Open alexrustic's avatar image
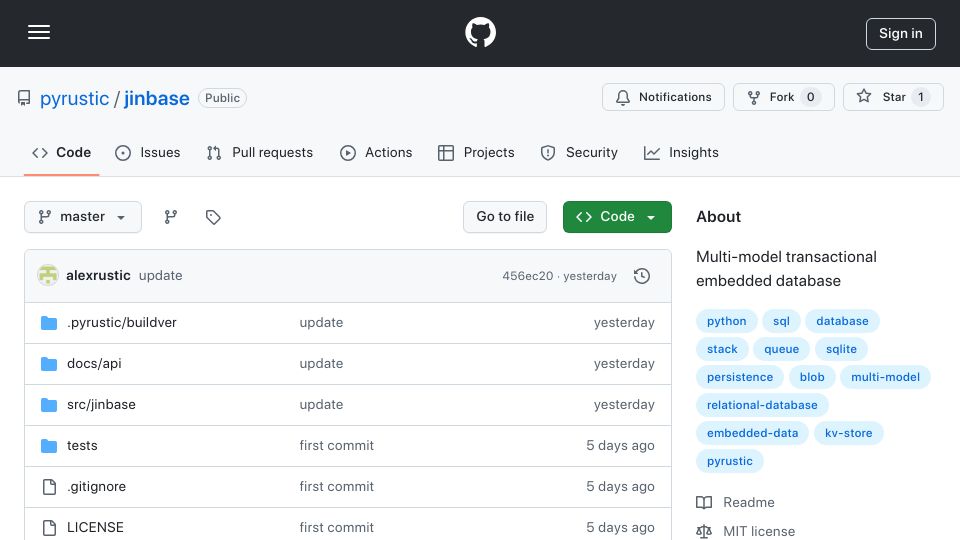 pyautogui.click(x=48, y=276)
